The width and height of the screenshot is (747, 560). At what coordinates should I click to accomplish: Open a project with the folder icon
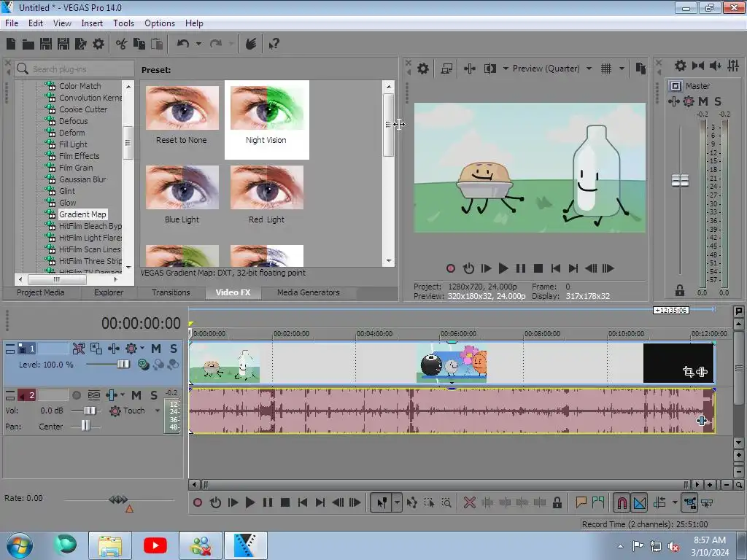[28, 44]
